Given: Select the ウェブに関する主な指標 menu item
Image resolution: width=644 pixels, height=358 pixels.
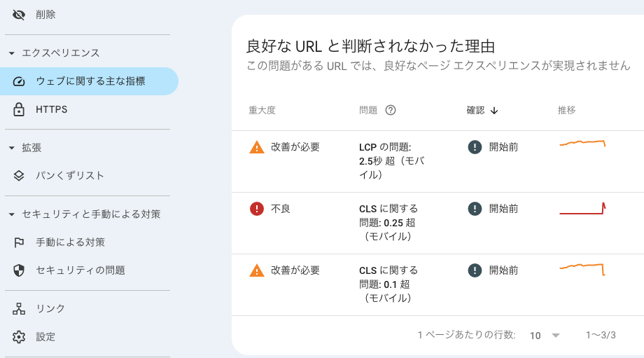Looking at the screenshot, I should tap(89, 81).
